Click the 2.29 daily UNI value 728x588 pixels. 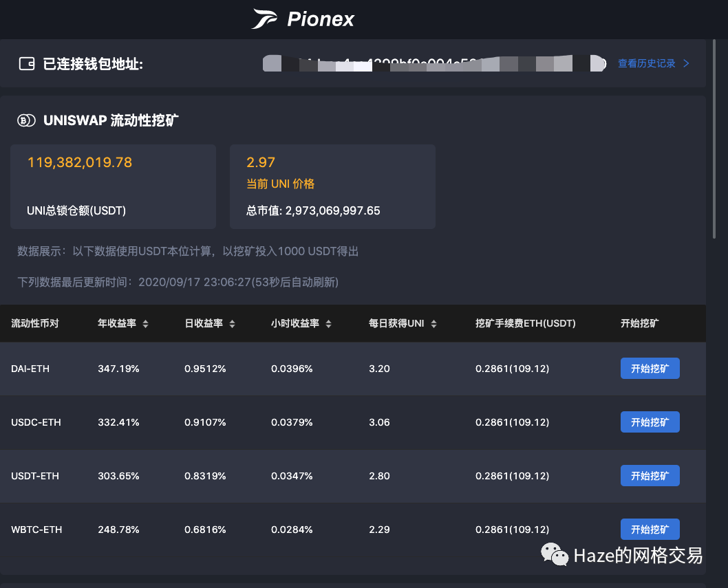379,530
